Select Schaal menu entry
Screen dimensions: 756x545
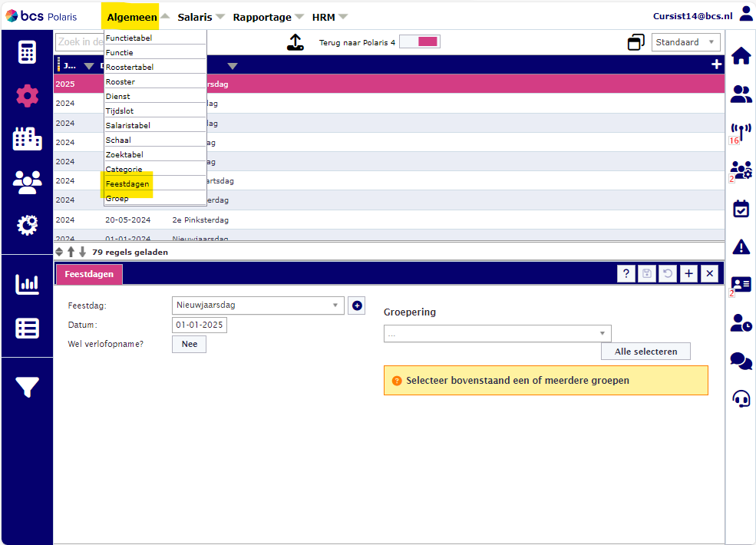pos(155,140)
